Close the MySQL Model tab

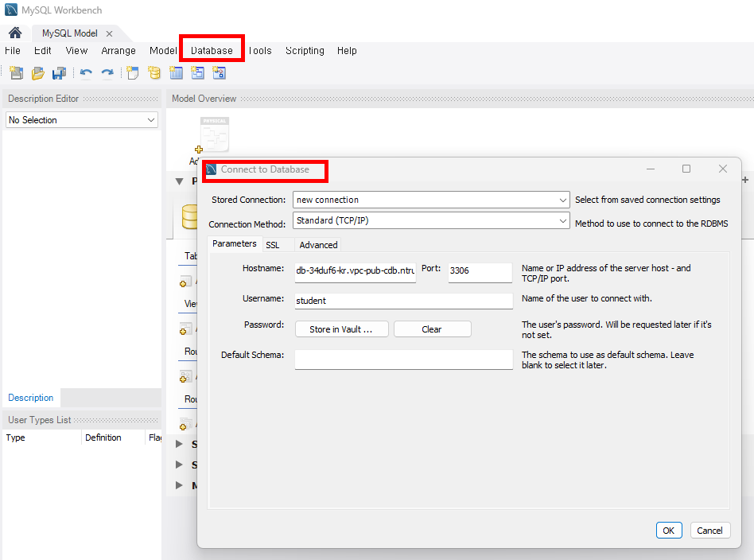[109, 33]
